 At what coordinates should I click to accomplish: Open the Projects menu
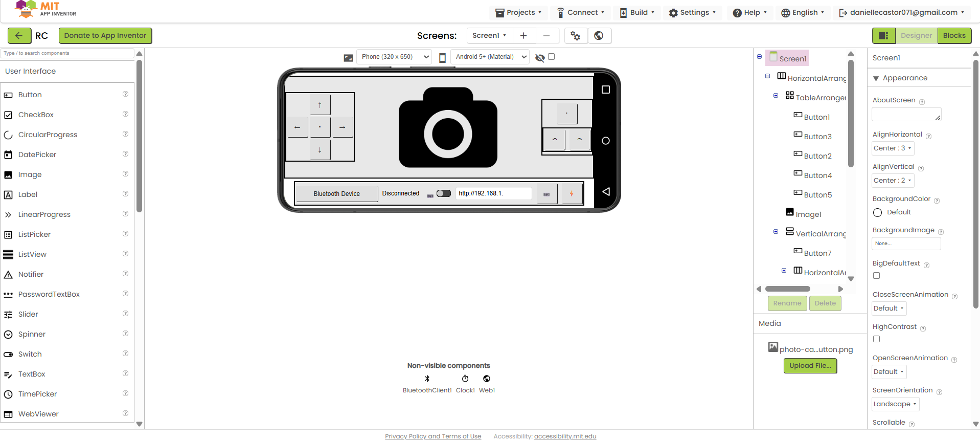coord(518,13)
